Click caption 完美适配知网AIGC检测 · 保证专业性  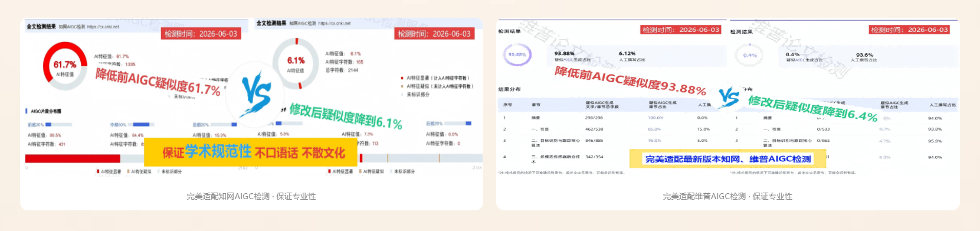click(251, 196)
